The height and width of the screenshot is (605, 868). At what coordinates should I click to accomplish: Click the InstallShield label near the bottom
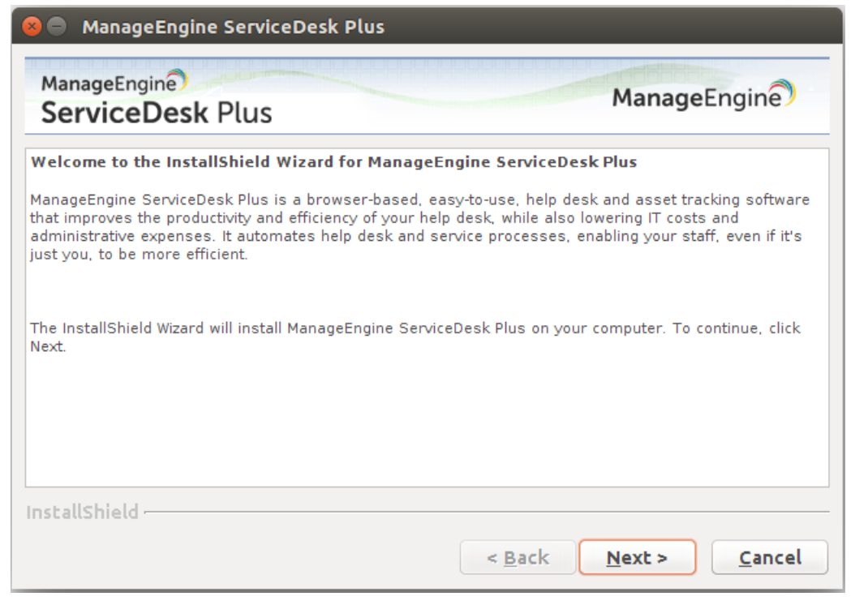click(x=82, y=513)
